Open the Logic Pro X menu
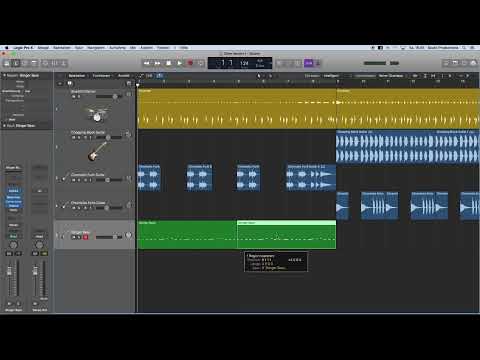The image size is (480, 360). pos(23,48)
